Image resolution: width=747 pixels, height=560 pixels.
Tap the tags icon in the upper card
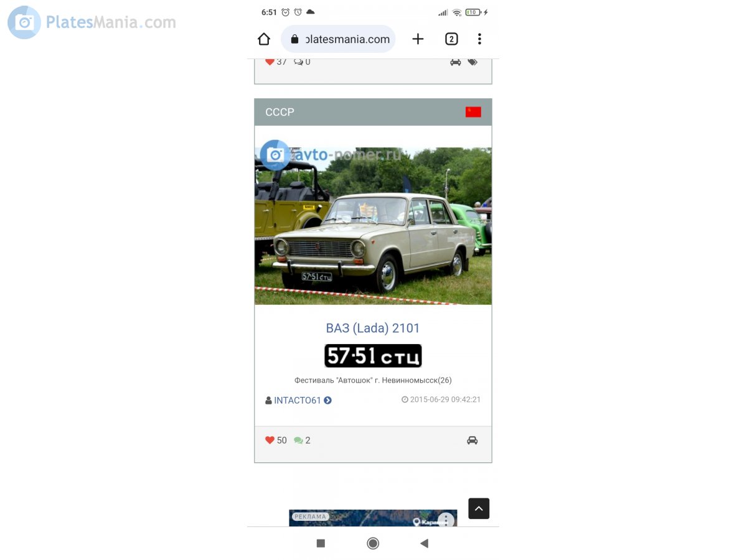click(472, 62)
